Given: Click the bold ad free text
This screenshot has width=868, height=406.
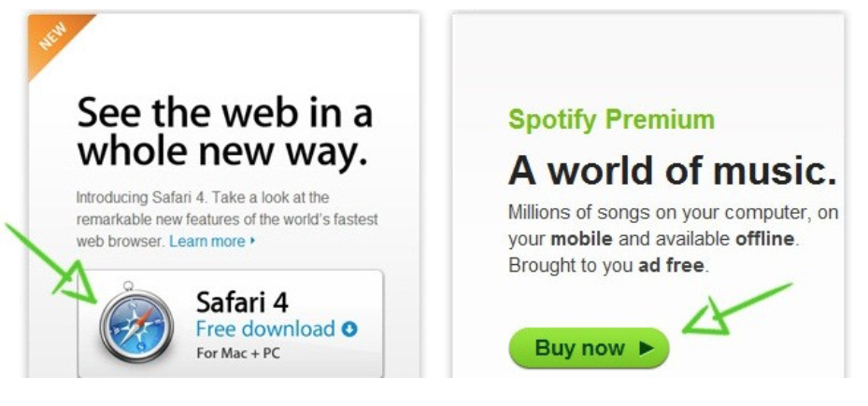Looking at the screenshot, I should [672, 265].
